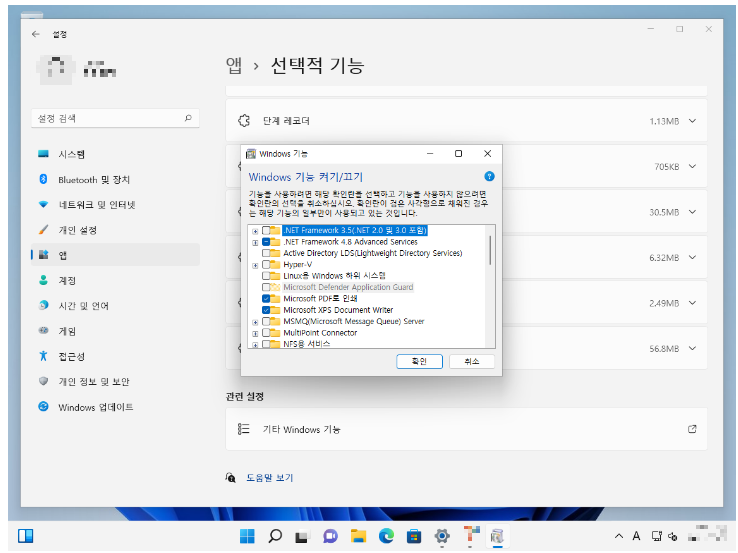Toggle .NET Framework 4.8 Advanced Services checkbox
Image resolution: width=738 pixels, height=553 pixels.
click(266, 242)
